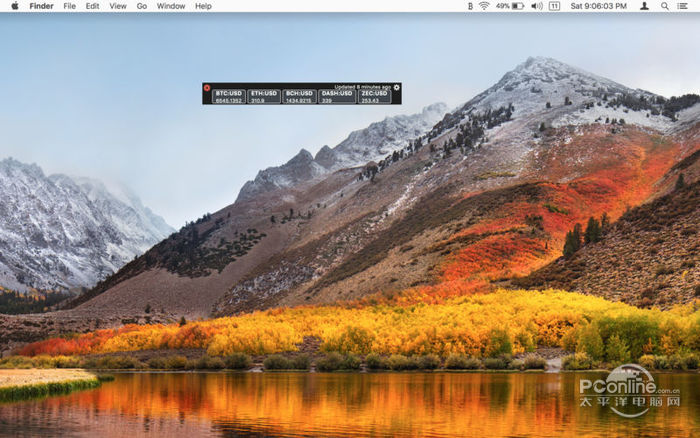Viewport: 700px width, 438px height.
Task: Open the File menu
Action: (69, 6)
